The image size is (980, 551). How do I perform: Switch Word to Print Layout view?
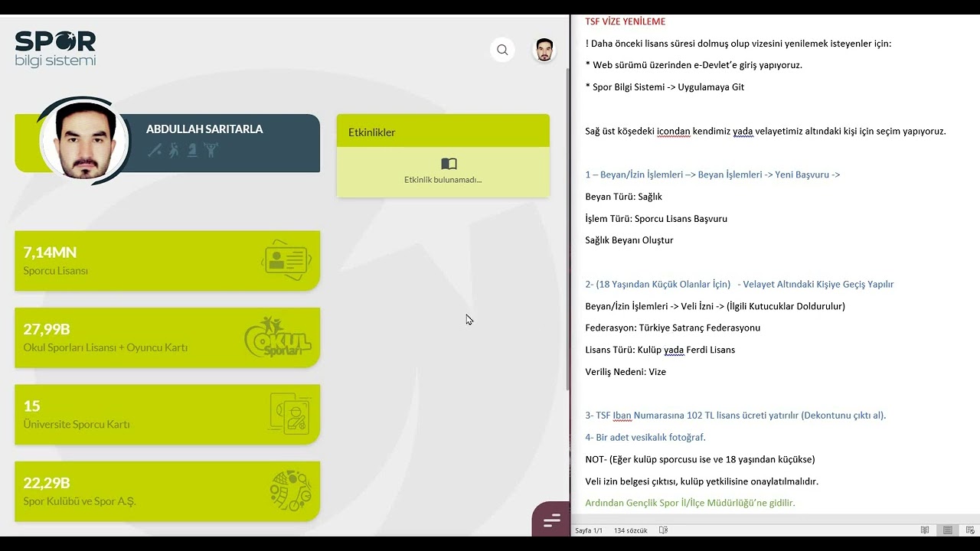[x=948, y=530]
